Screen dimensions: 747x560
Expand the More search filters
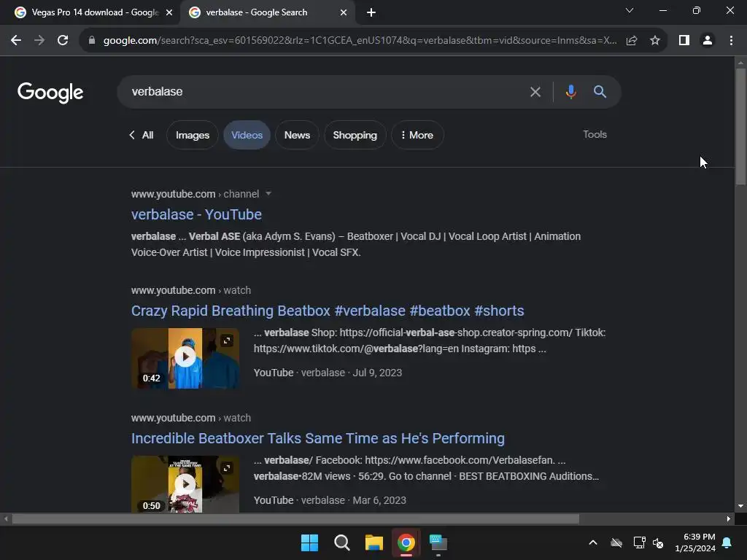pos(417,135)
